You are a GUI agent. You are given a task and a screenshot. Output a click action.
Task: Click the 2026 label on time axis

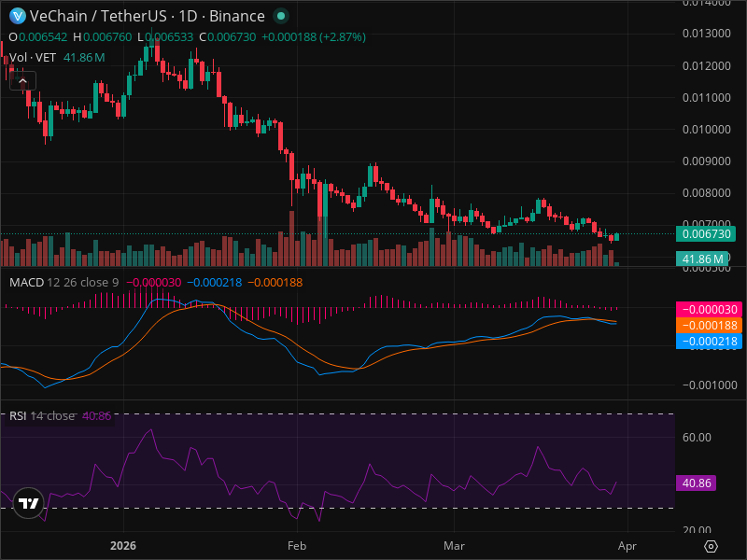123,546
